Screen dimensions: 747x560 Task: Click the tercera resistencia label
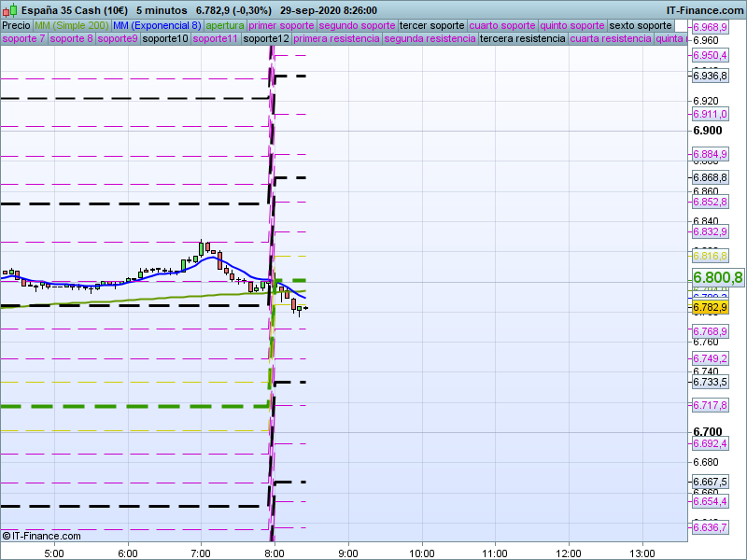pyautogui.click(x=523, y=38)
